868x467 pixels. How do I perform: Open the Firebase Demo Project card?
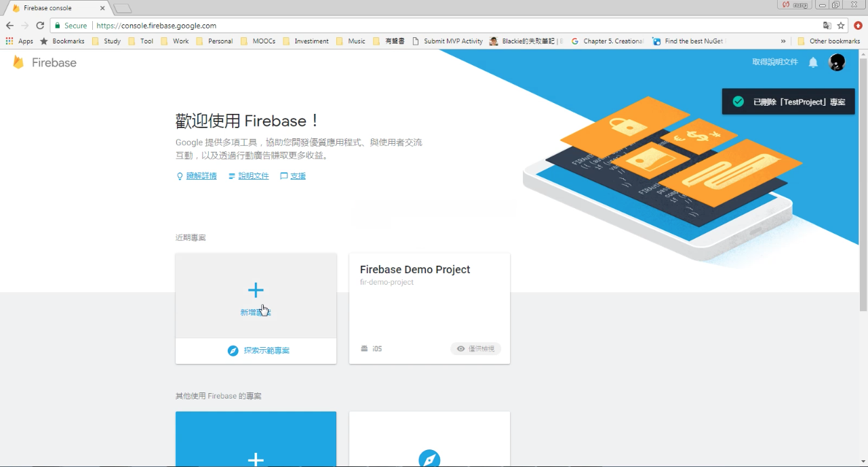coord(429,308)
